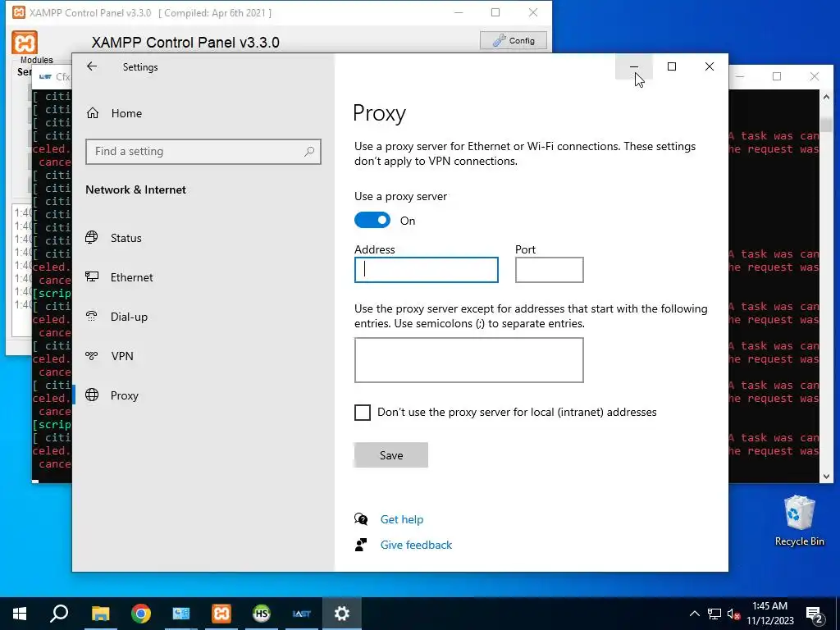Click the Ethernet monitor icon
This screenshot has height=630, width=840.
tap(92, 277)
